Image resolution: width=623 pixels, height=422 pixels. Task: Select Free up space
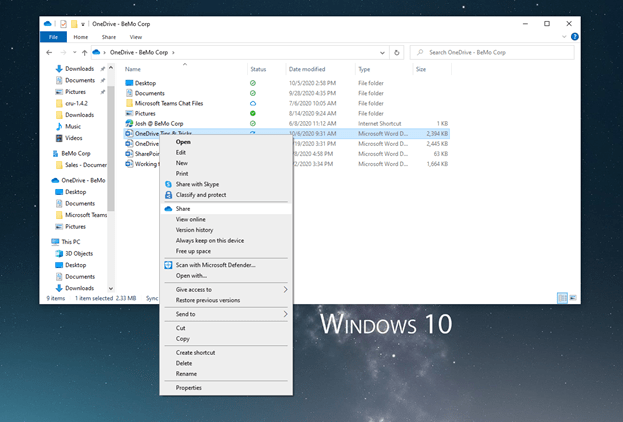[x=226, y=252]
